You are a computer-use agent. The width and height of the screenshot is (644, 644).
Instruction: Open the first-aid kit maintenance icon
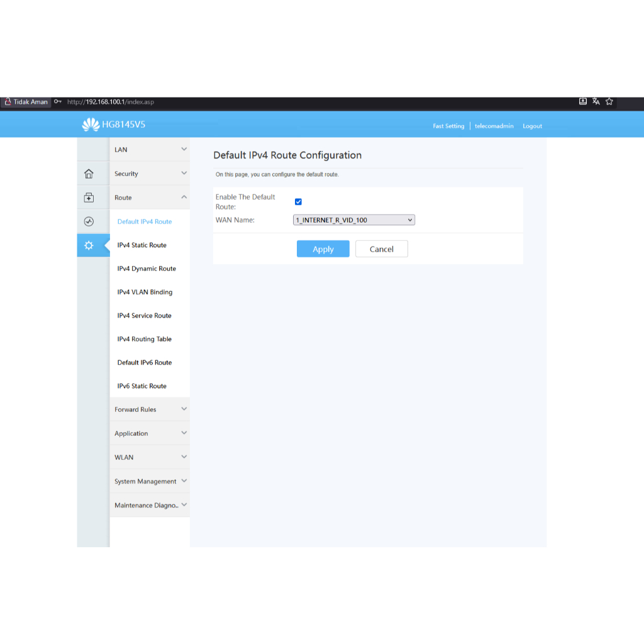coord(89,197)
